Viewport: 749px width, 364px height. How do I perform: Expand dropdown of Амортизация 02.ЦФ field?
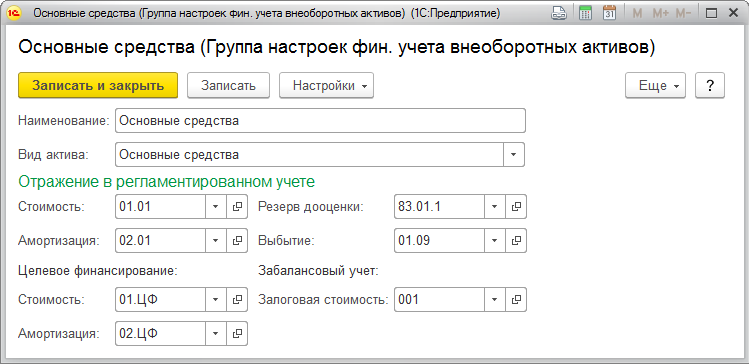(215, 333)
